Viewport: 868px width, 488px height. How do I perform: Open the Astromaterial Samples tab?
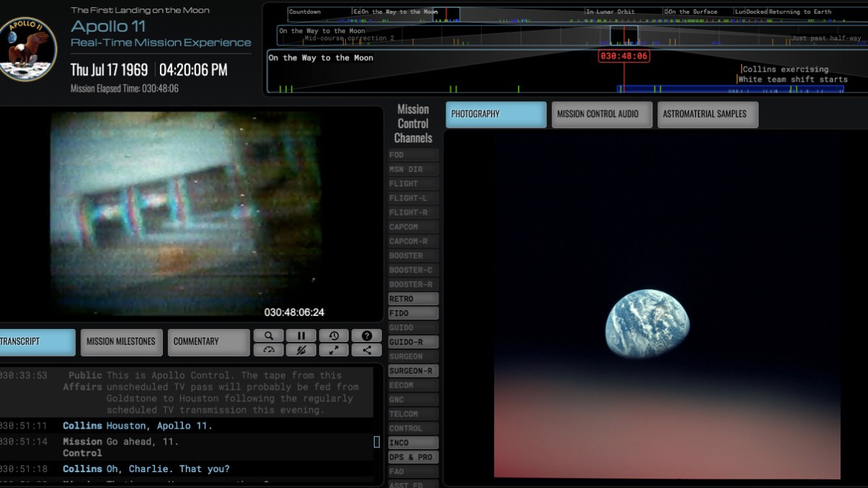(707, 114)
